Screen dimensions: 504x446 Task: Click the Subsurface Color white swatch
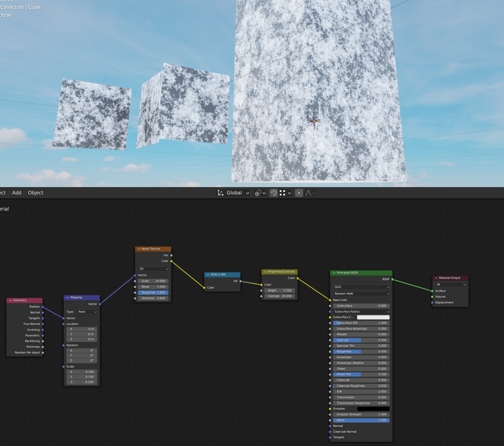(373, 317)
